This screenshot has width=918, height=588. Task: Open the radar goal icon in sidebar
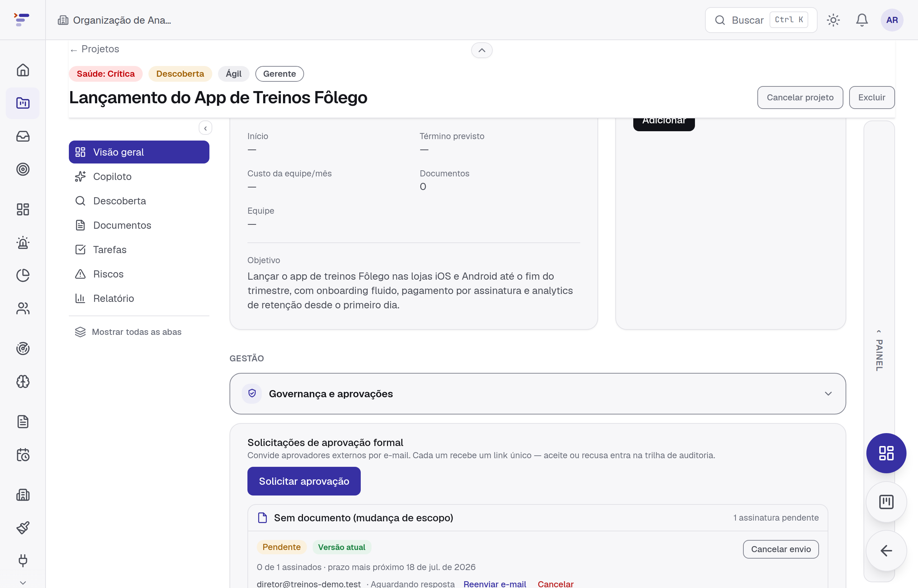pyautogui.click(x=23, y=348)
